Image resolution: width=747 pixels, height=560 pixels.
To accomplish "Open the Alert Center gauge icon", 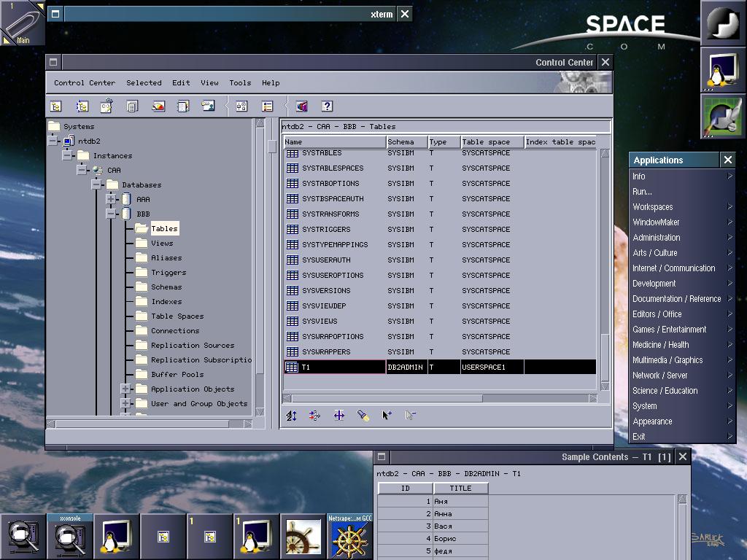I will point(158,106).
